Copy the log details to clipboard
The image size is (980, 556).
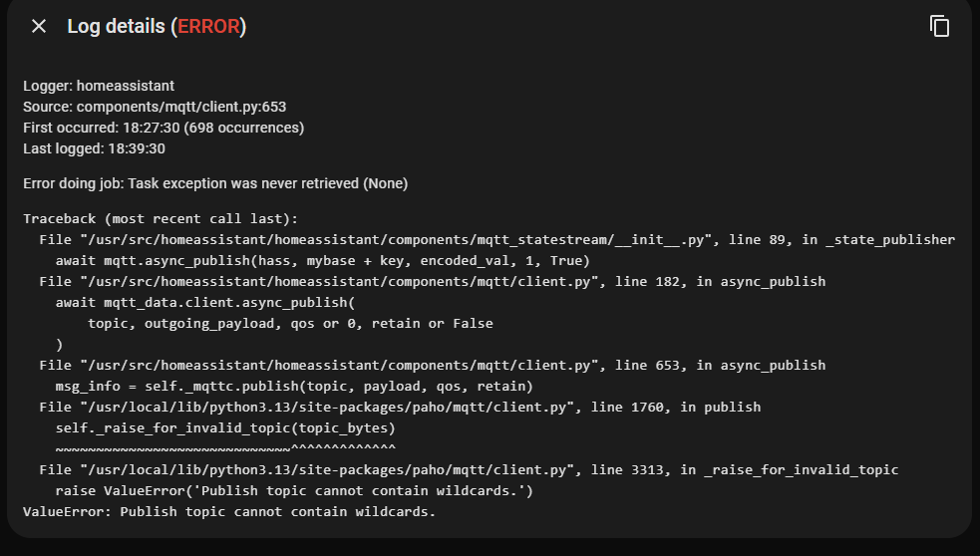(x=939, y=27)
